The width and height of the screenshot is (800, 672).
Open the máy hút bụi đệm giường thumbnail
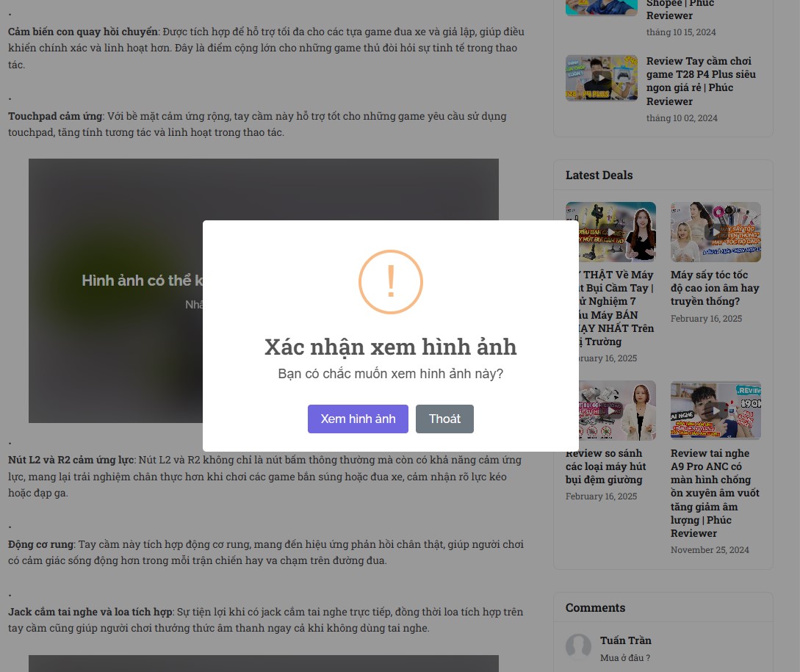pyautogui.click(x=617, y=411)
